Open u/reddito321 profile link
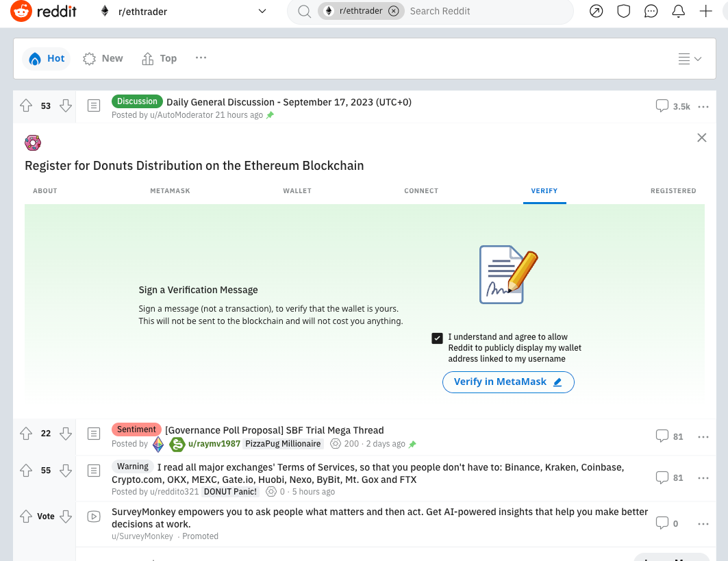The image size is (728, 561). click(x=174, y=491)
